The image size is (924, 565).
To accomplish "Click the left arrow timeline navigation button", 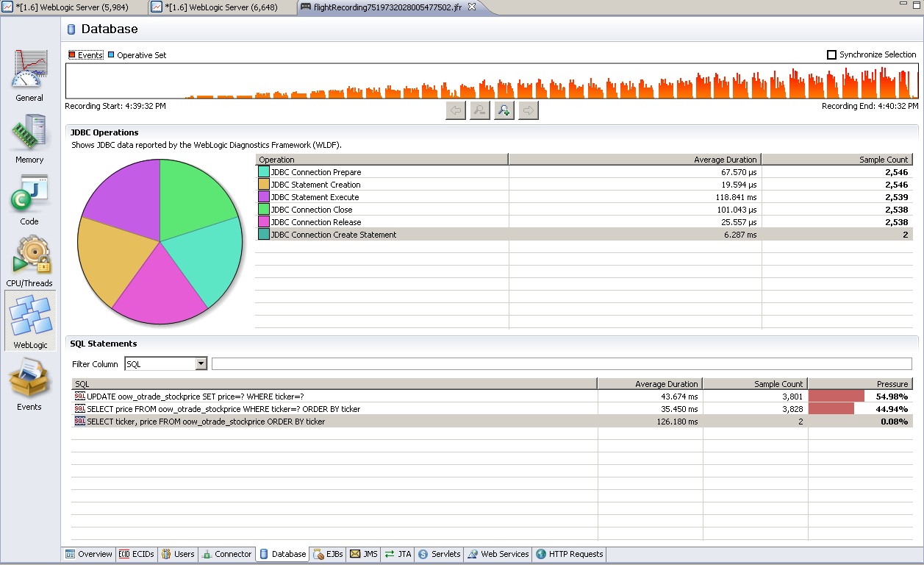I will point(456,110).
